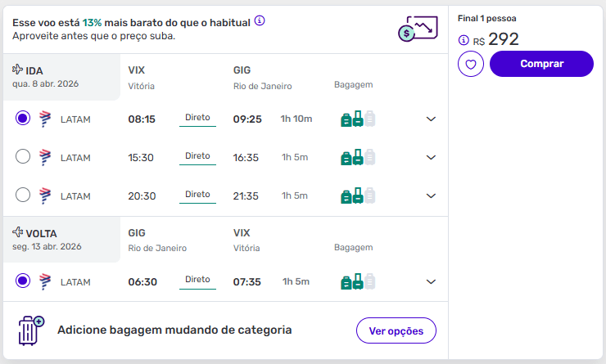Expand details of the 15:30 flight
Image resolution: width=606 pixels, height=364 pixels.
coord(432,157)
